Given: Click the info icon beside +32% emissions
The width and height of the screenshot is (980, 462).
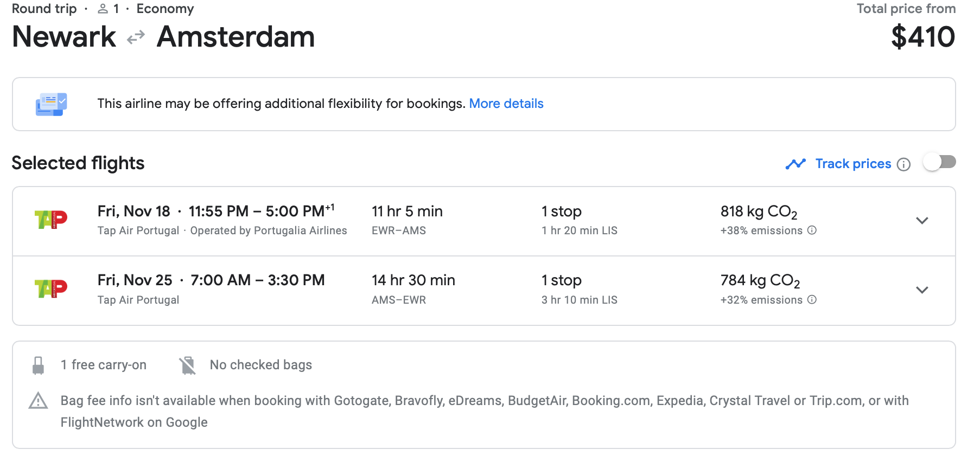Looking at the screenshot, I should coord(812,300).
